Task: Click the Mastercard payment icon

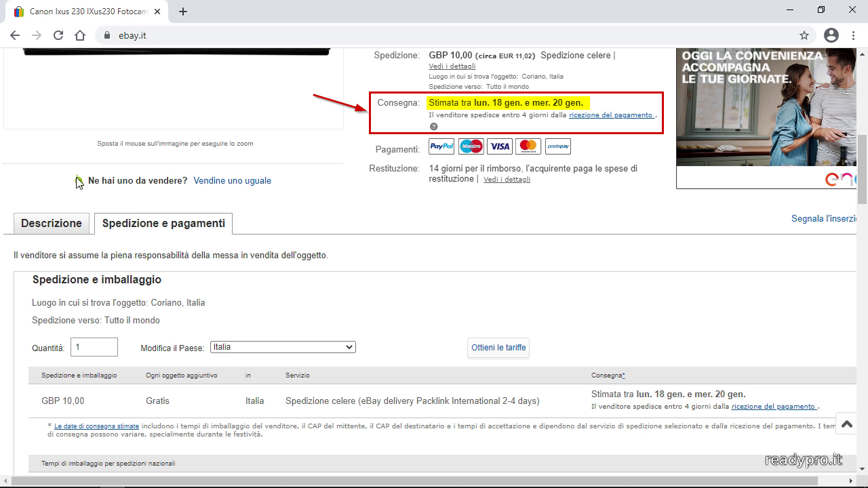Action: pos(528,146)
